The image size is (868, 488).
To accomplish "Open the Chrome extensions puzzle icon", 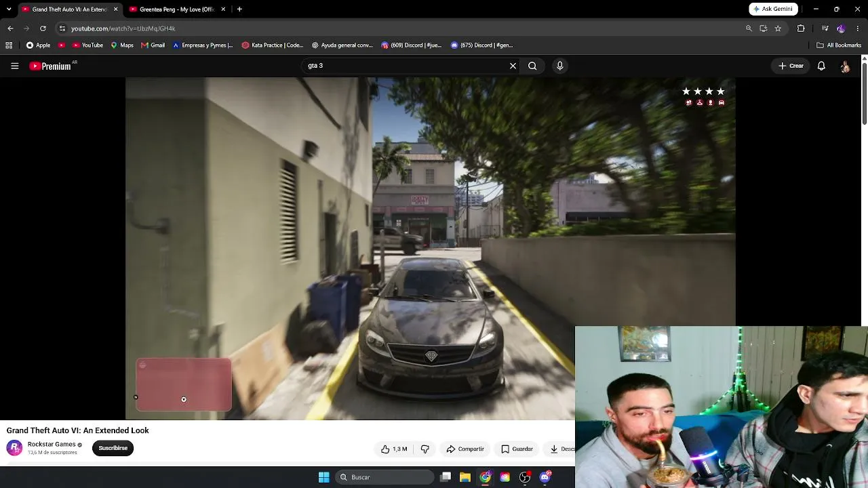I will click(x=801, y=28).
